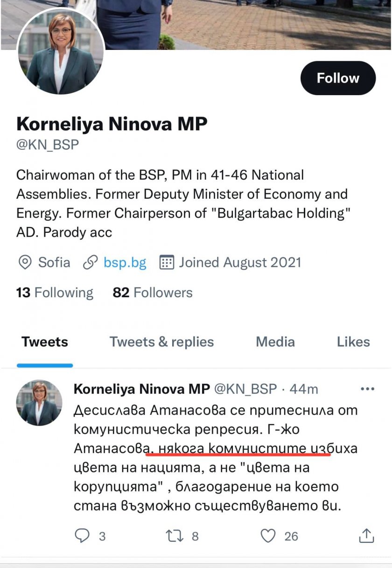Follow the Korneliya Ninova MP account
Image resolution: width=392 pixels, height=568 pixels.
click(x=338, y=78)
